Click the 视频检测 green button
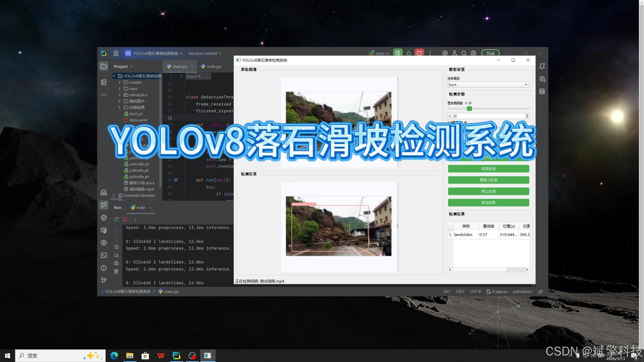The width and height of the screenshot is (644, 362). (488, 169)
